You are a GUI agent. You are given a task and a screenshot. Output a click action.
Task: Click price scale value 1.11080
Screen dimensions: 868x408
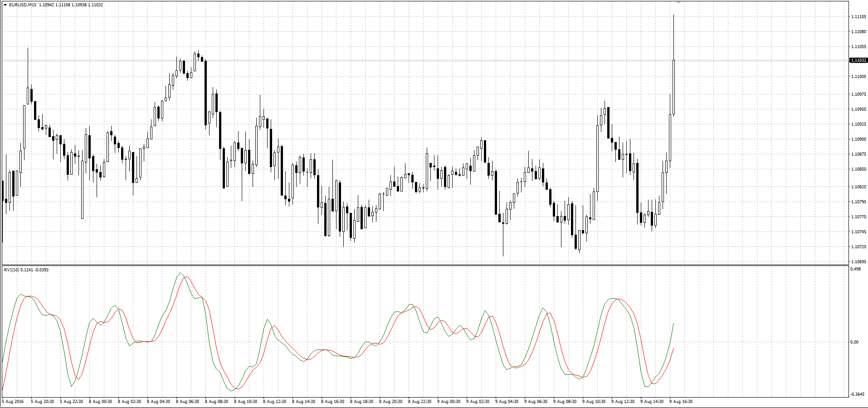858,32
